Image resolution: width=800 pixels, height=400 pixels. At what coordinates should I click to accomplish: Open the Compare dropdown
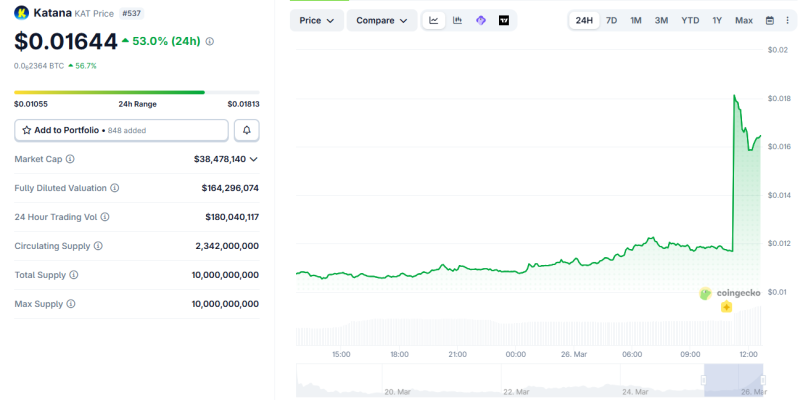coord(382,20)
